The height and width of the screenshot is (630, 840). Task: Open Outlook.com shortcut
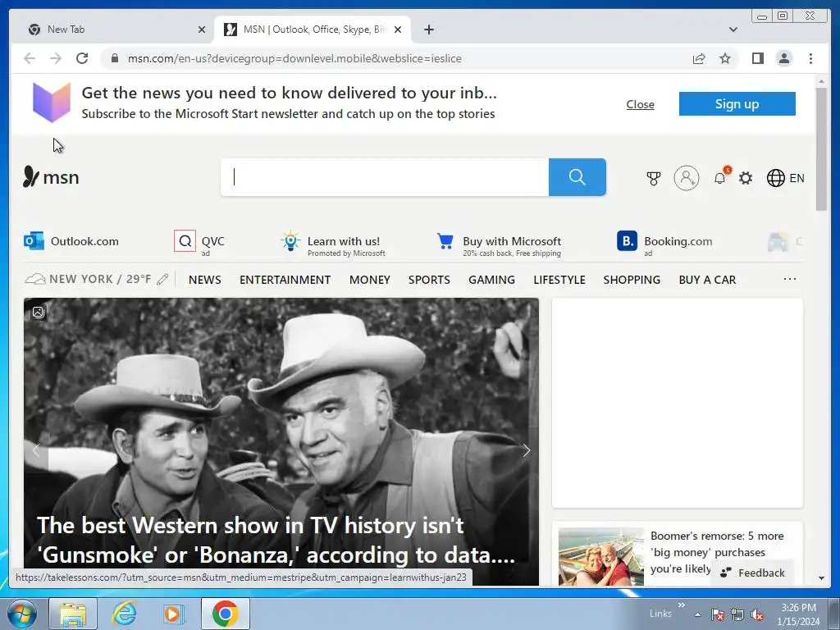71,241
